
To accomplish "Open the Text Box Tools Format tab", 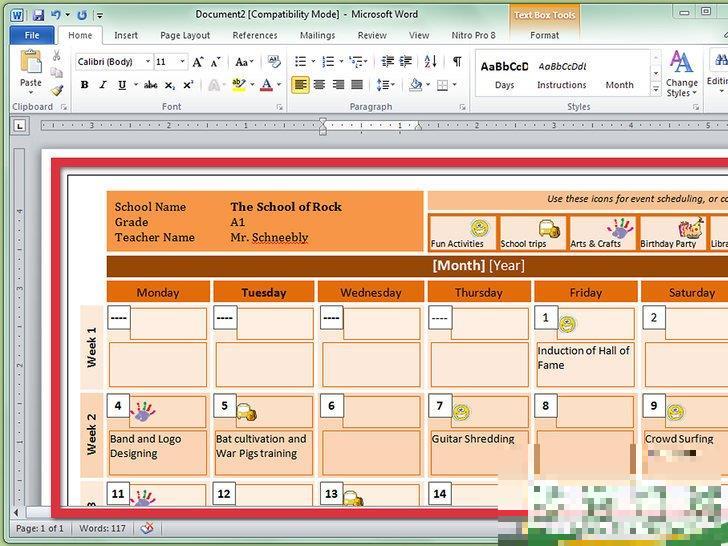I will click(544, 35).
